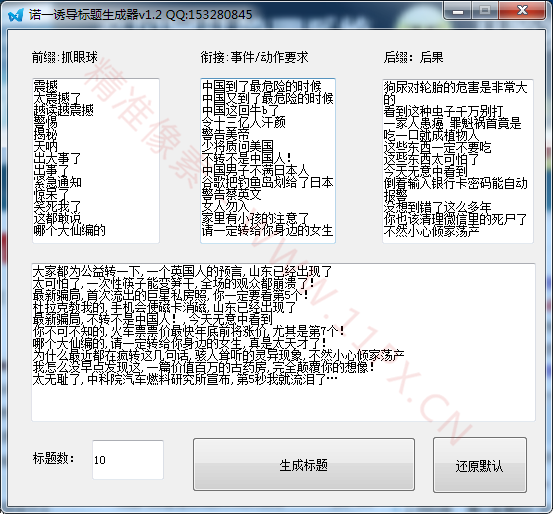This screenshot has width=553, height=514.
Task: Select suffix line 看到这种虫子千万别打
Action: click(x=444, y=111)
